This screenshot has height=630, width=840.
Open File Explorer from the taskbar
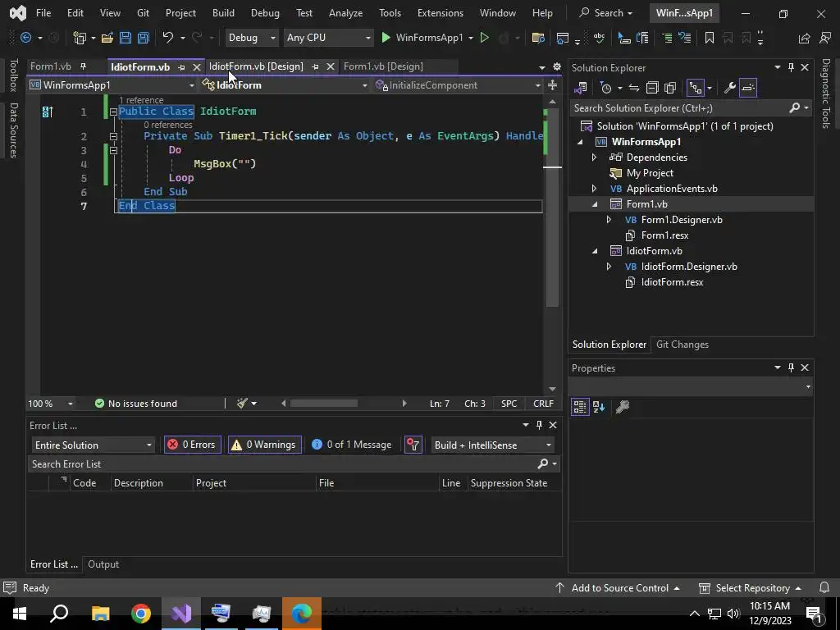point(101,614)
